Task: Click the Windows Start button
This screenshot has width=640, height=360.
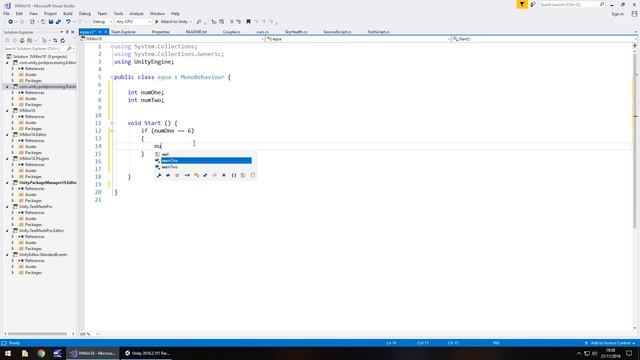Action: [8, 353]
